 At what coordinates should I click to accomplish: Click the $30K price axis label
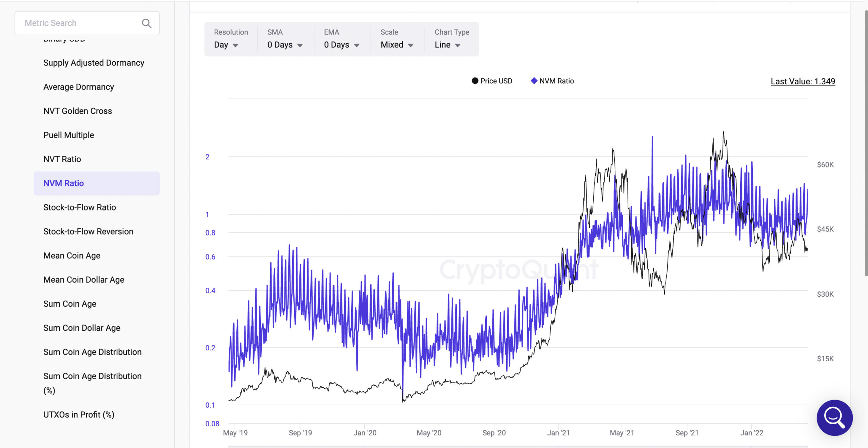(825, 294)
